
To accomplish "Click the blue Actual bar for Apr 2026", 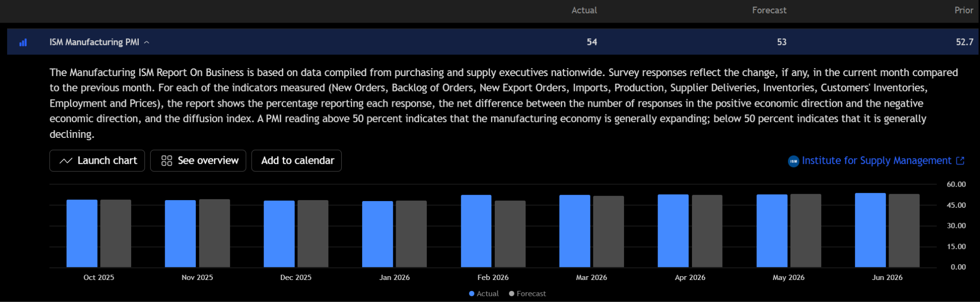I will pyautogui.click(x=673, y=231).
